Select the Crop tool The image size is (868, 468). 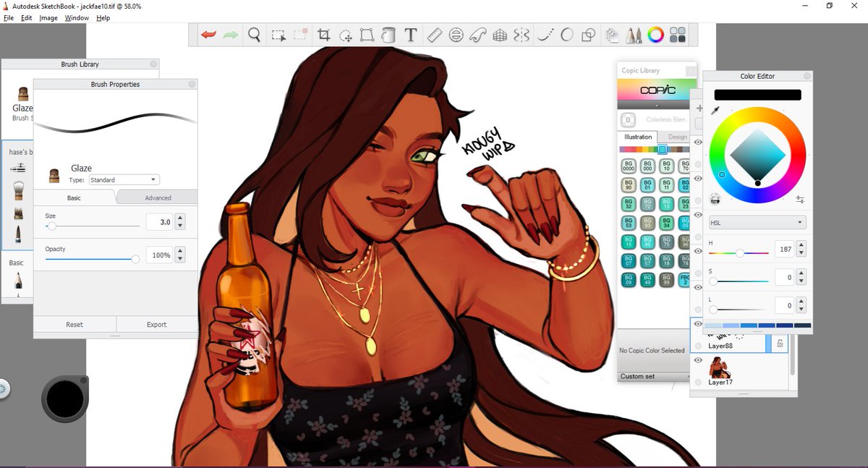(324, 34)
